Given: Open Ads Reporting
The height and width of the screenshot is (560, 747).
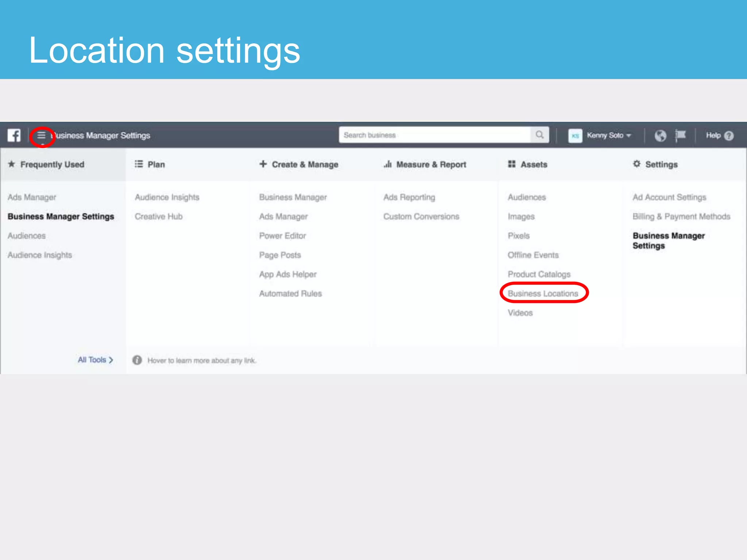Looking at the screenshot, I should pos(409,197).
